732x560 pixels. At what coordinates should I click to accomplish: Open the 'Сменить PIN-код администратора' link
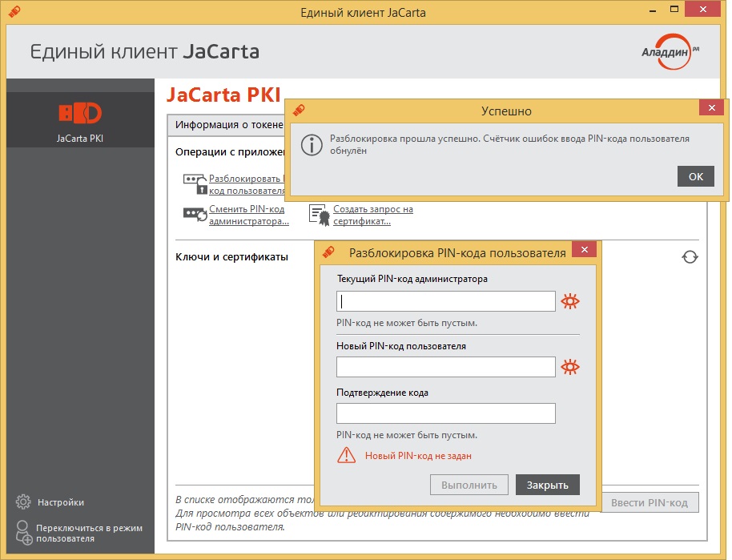tap(248, 215)
